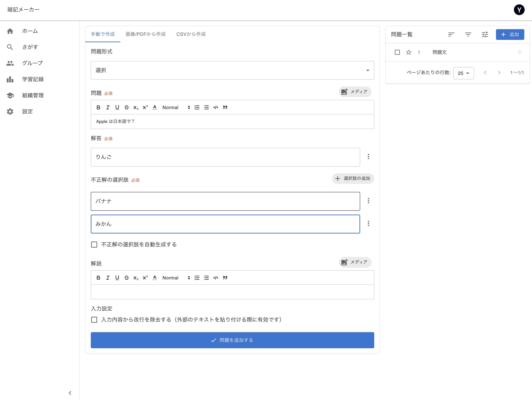This screenshot has width=532, height=400.
Task: Open the 問題形式 dropdown showing 選択
Action: click(x=232, y=70)
